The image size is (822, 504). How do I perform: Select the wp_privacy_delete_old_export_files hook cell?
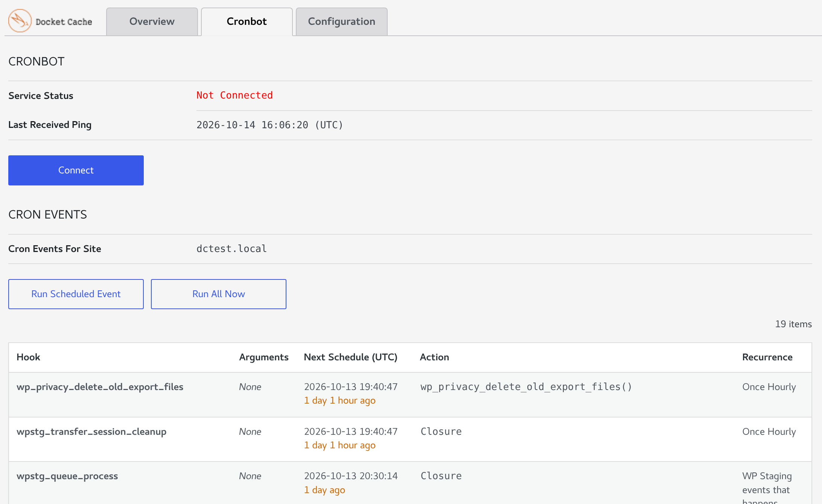pyautogui.click(x=100, y=387)
